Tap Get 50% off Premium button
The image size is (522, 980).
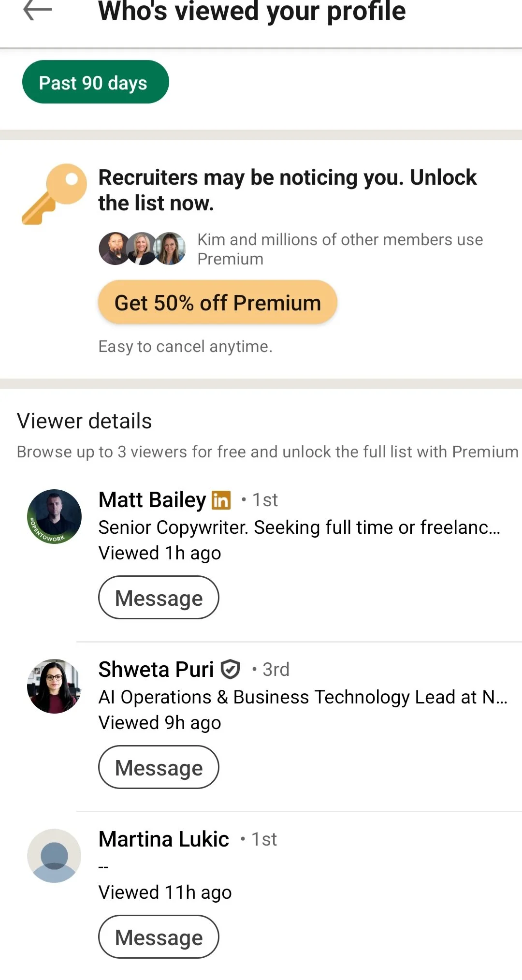click(x=217, y=303)
